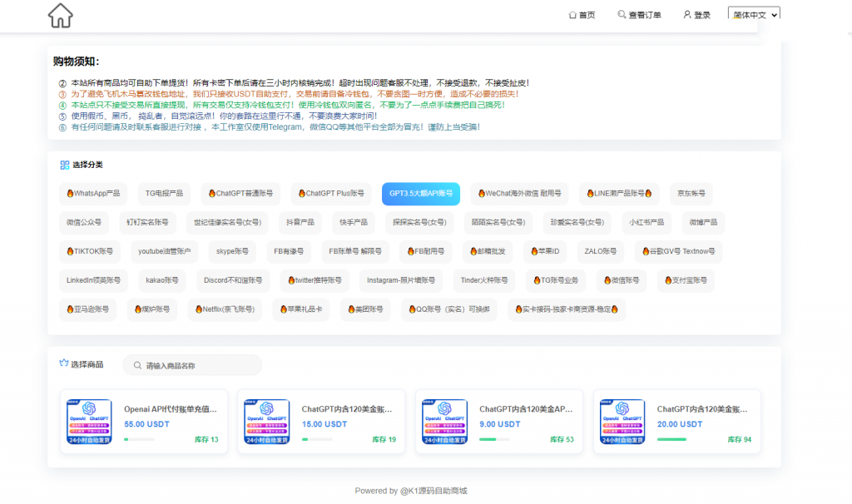Select the GPT3.5大额API账号 category
Viewport: 852px width, 504px height.
click(420, 193)
